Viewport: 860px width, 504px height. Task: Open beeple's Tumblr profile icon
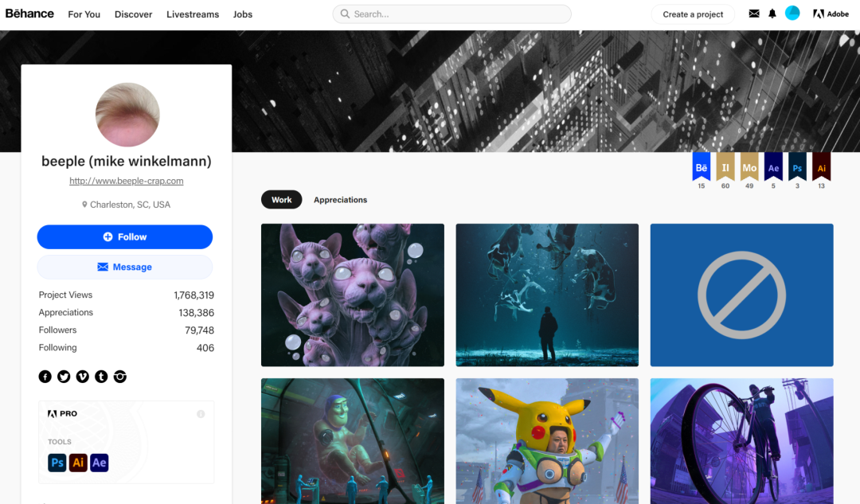[x=101, y=377]
